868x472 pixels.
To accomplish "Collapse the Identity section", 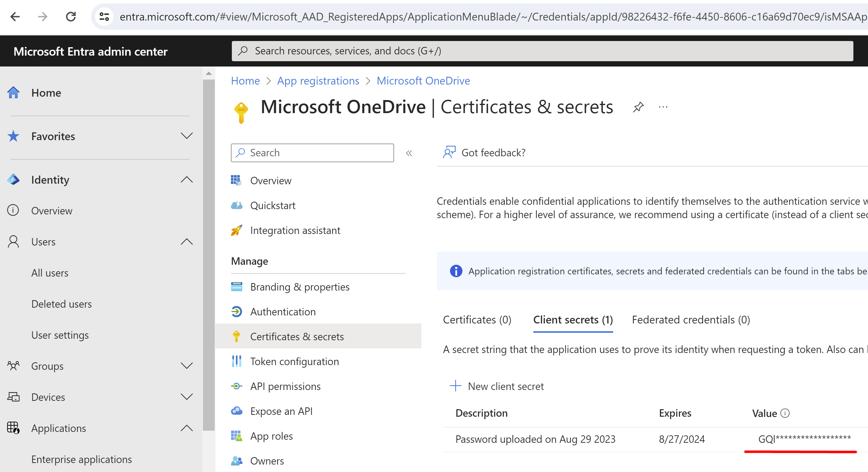I will pos(186,180).
